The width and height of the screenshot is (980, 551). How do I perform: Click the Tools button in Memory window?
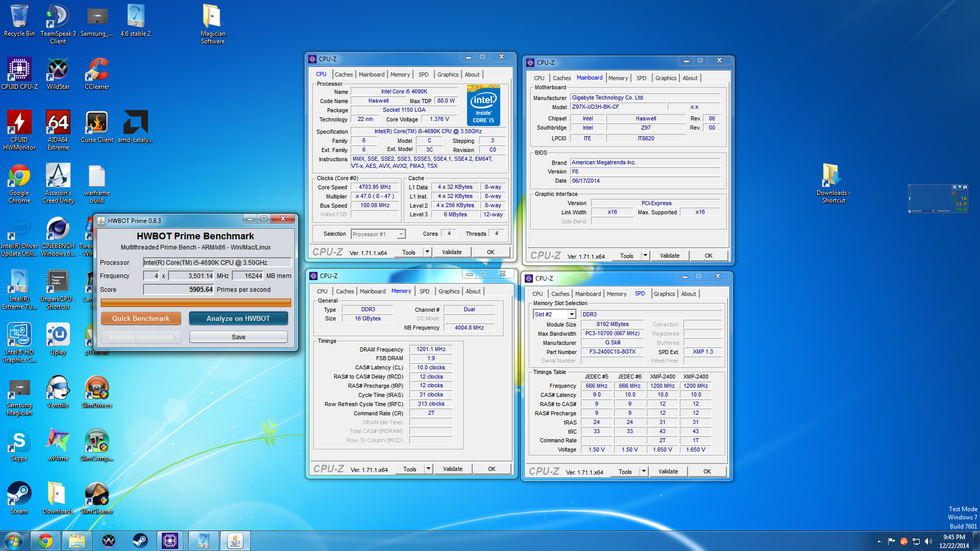pos(410,469)
